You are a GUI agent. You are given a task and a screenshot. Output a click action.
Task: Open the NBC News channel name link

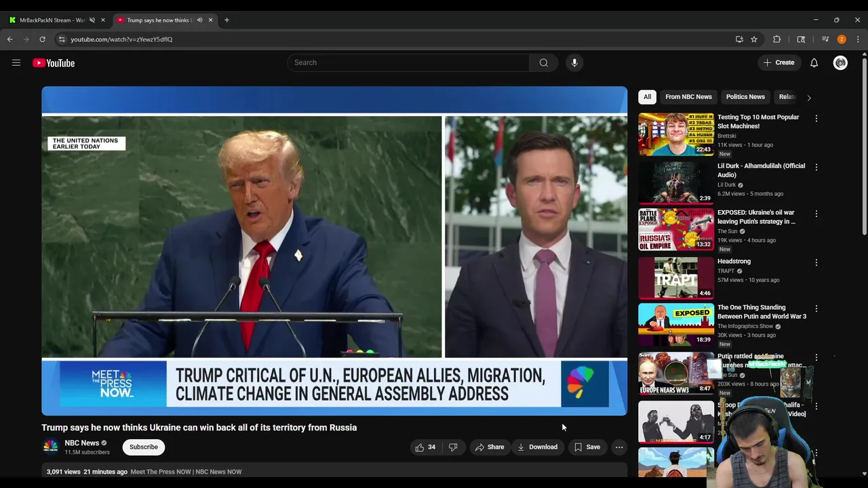point(82,443)
